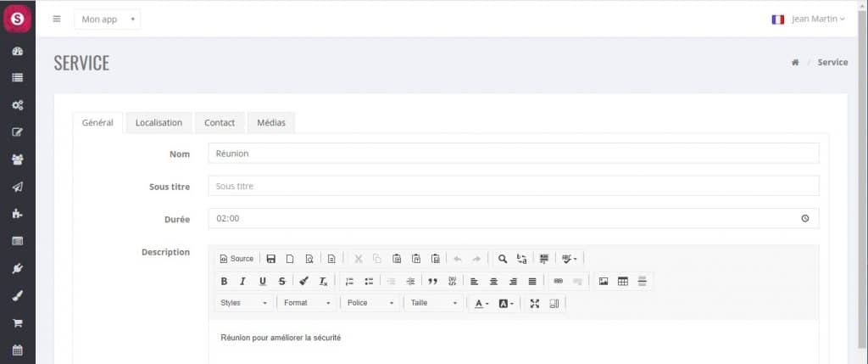Click the Select All icon in editor

(544, 259)
